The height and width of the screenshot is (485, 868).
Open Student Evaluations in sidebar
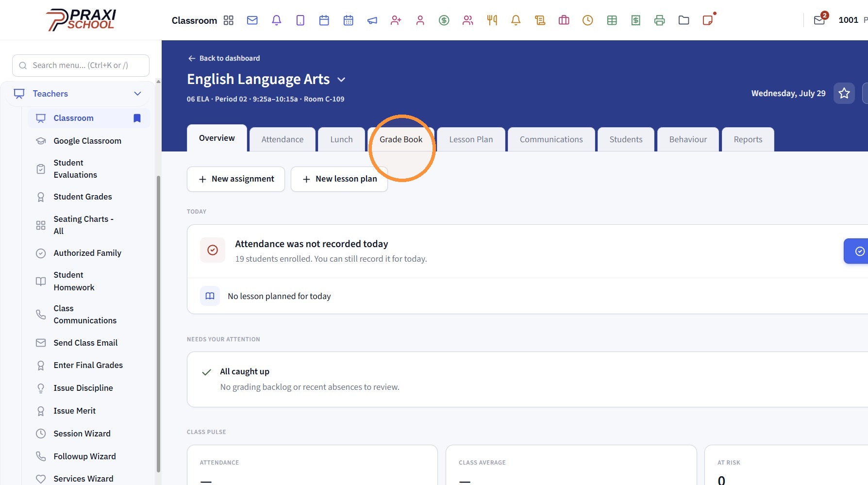(x=89, y=168)
